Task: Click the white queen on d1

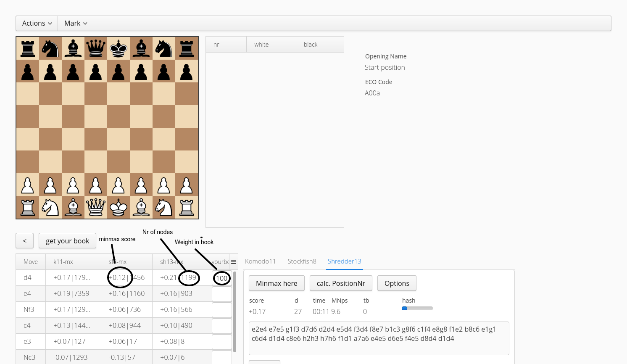Action: (96, 207)
